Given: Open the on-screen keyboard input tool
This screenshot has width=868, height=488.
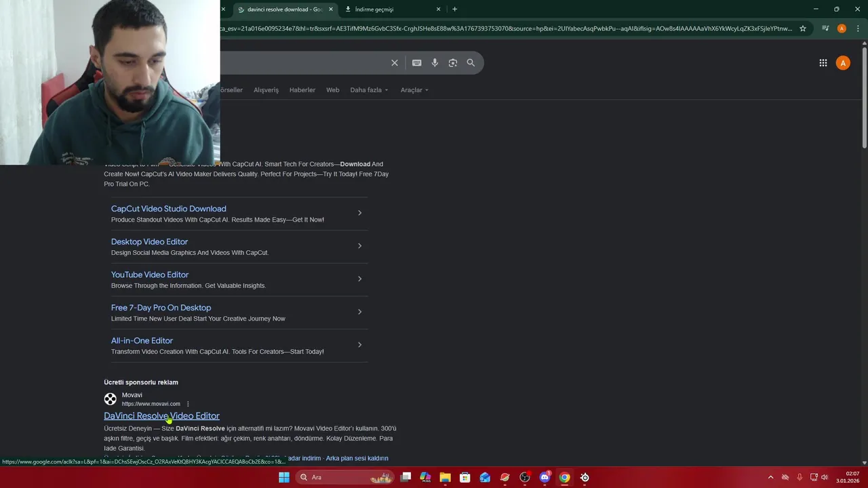Looking at the screenshot, I should point(416,63).
